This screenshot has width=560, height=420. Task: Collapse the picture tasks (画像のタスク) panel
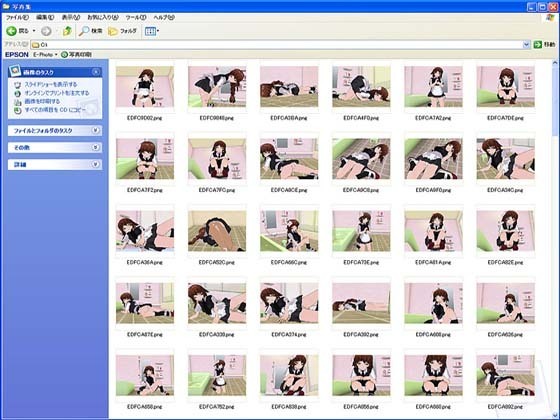[96, 72]
